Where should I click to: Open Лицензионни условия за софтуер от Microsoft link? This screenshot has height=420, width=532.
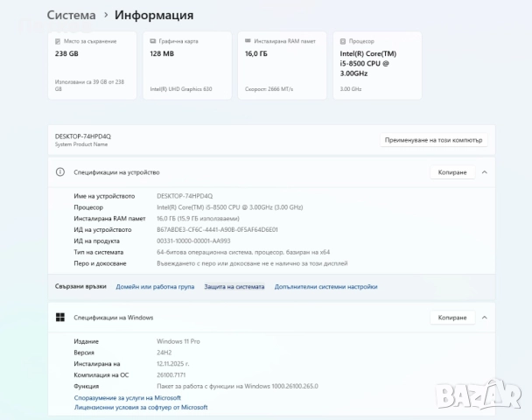[x=141, y=407]
